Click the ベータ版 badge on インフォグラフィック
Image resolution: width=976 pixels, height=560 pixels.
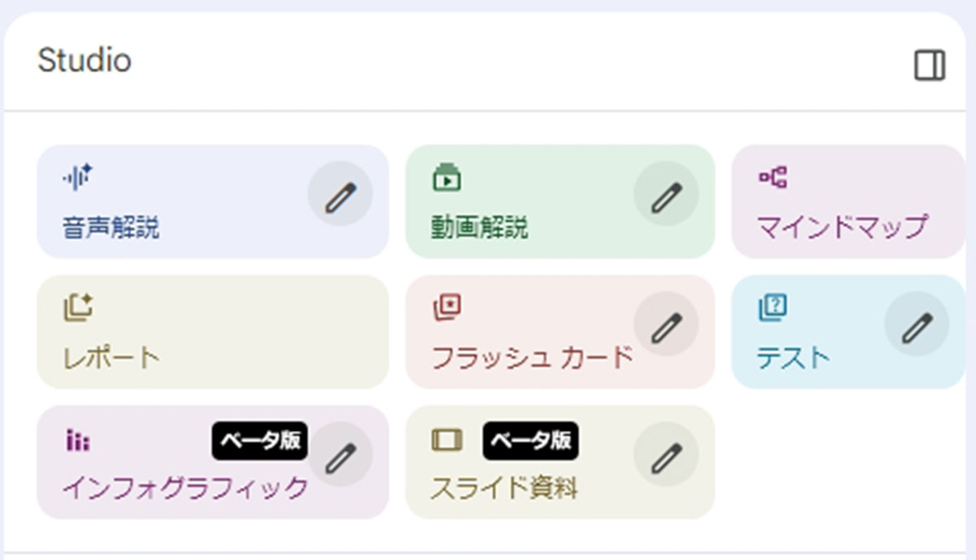tap(259, 441)
